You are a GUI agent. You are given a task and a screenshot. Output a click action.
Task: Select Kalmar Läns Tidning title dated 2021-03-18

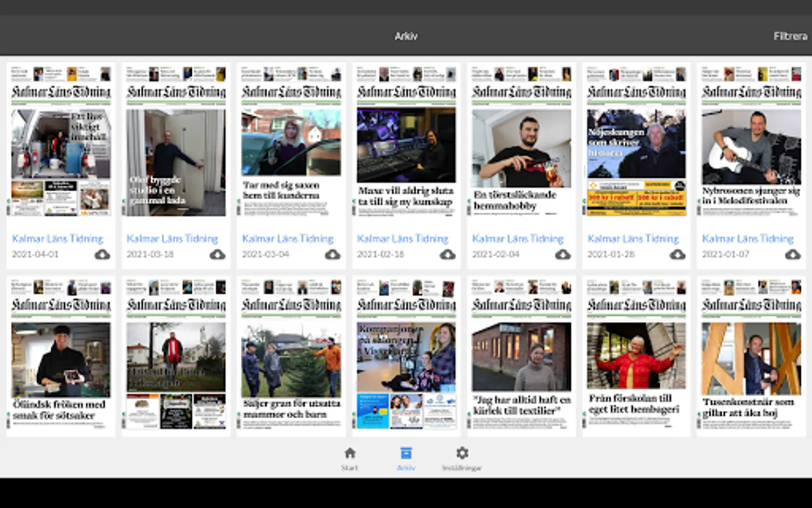coord(172,239)
